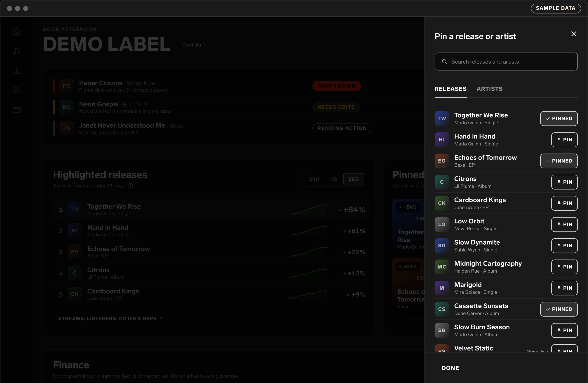588x383 pixels.
Task: Pin the Slow Dynamite single
Action: 564,246
